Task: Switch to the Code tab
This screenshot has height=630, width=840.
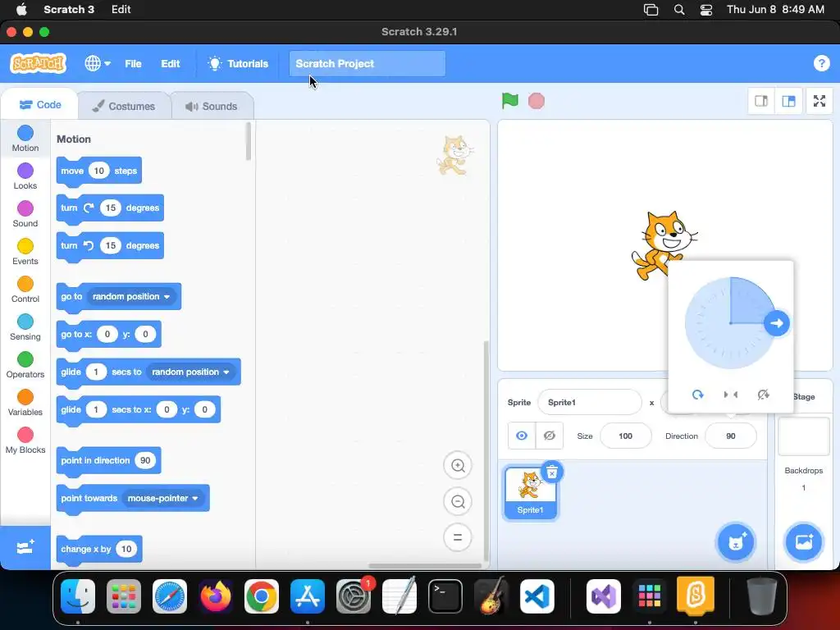Action: coord(40,104)
